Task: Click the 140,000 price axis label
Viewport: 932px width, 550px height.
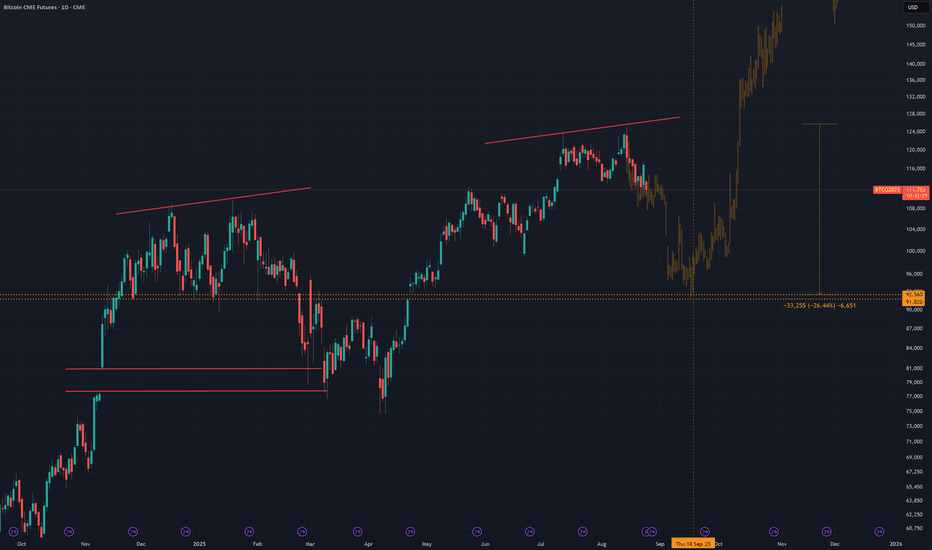Action: (915, 64)
